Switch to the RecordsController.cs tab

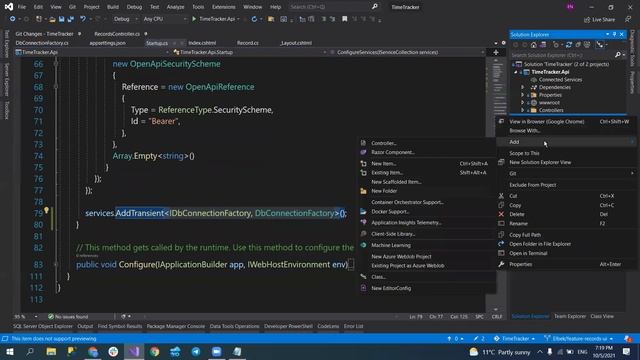pos(117,34)
